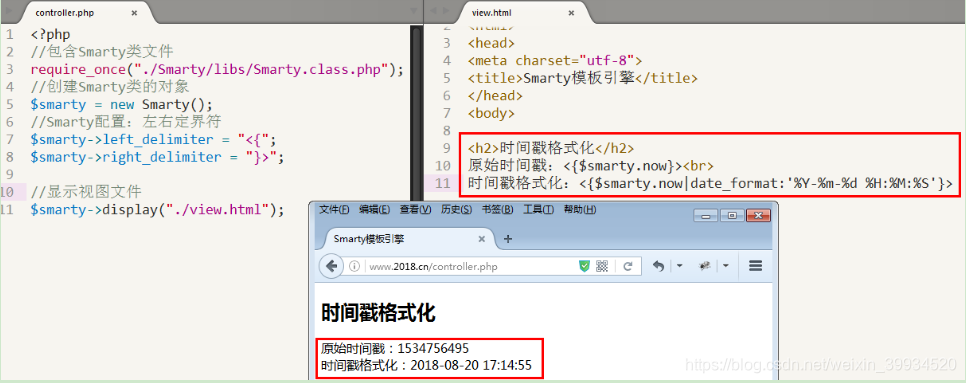
Task: Close the browser window with red X
Action: click(758, 216)
